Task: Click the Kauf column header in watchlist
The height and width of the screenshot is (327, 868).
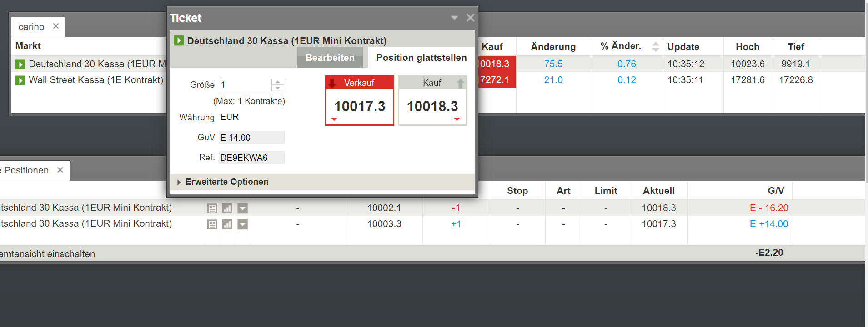Action: pos(492,47)
